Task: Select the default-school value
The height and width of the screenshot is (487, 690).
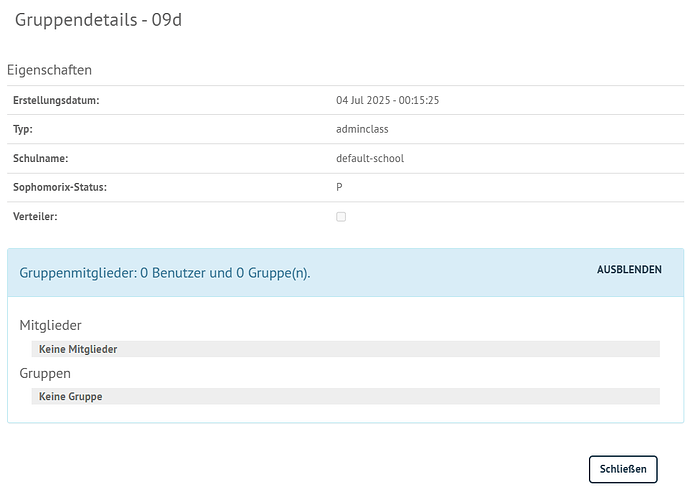Action: pyautogui.click(x=370, y=158)
